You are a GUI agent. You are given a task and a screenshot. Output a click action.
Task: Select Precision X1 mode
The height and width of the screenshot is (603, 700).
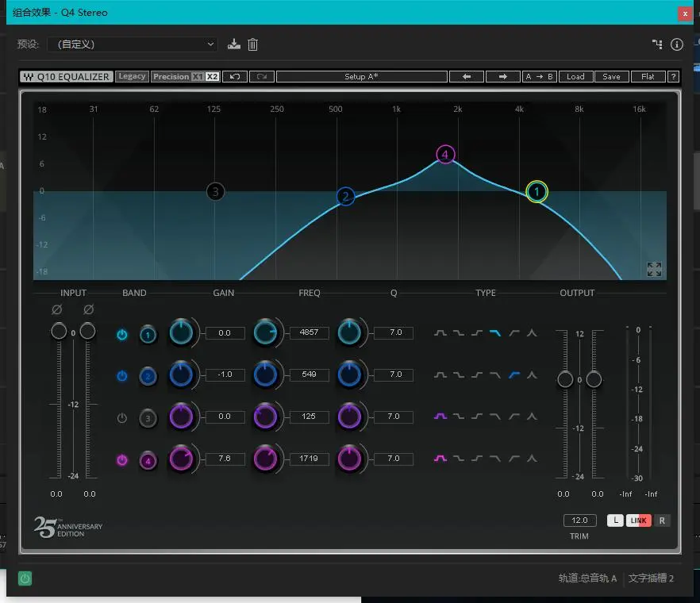tap(198, 77)
